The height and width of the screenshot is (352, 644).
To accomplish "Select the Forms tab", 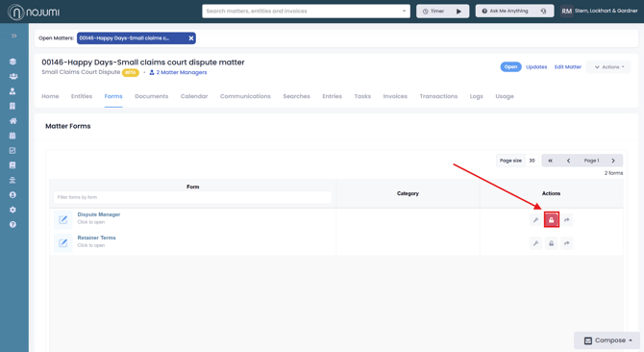I will [x=113, y=96].
